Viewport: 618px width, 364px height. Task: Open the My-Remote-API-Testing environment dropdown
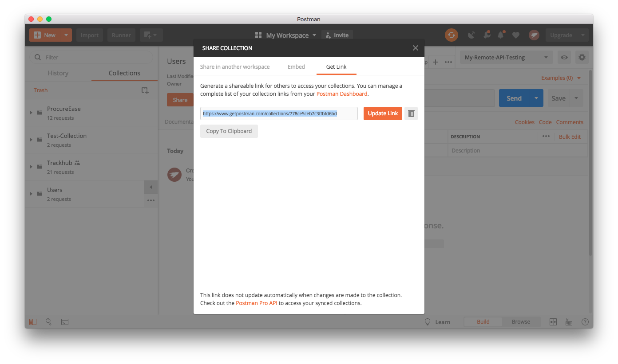[x=506, y=57]
